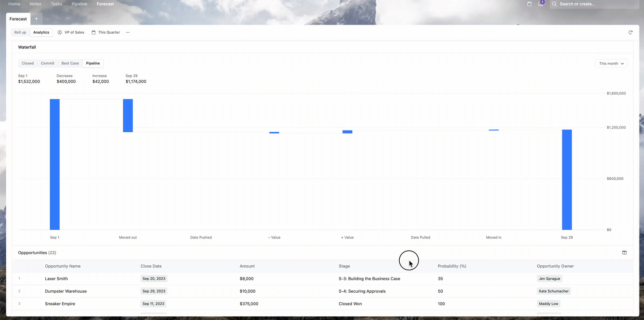Image resolution: width=644 pixels, height=320 pixels.
Task: Open the Laser Smith opportunity
Action: point(56,278)
